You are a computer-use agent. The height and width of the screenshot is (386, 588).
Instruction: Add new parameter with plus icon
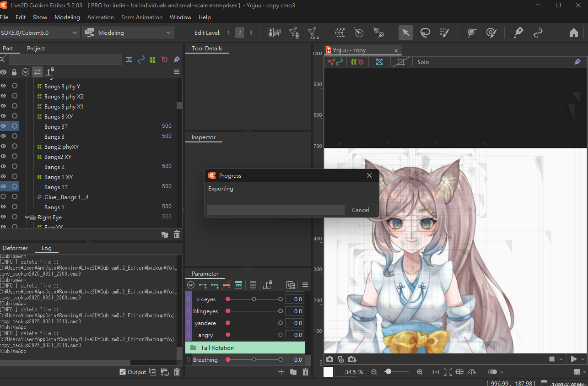pos(281,372)
